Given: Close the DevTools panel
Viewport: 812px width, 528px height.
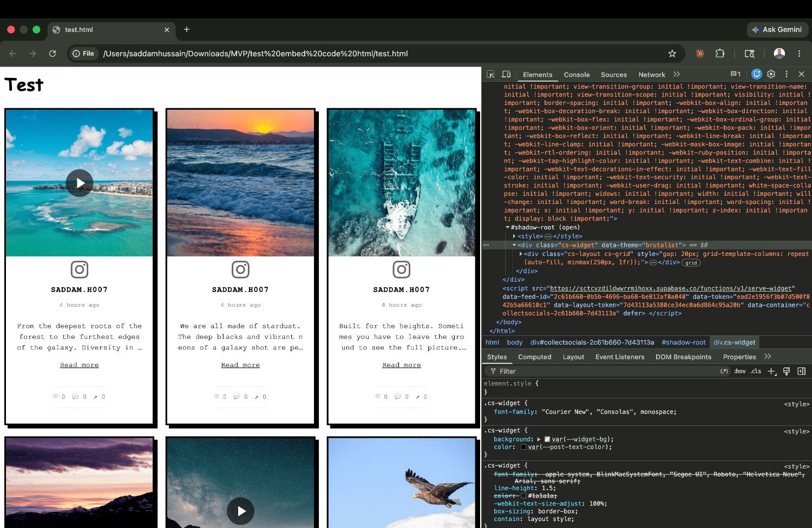Looking at the screenshot, I should click(x=802, y=74).
